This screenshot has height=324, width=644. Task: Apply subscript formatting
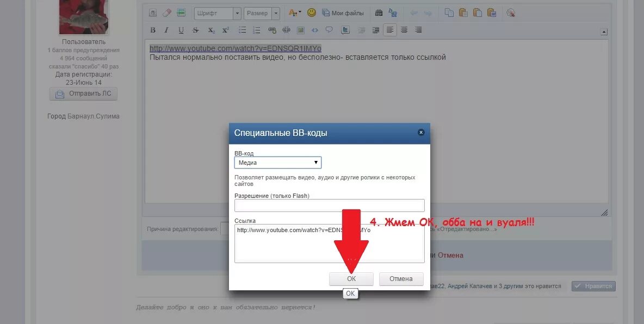(211, 30)
